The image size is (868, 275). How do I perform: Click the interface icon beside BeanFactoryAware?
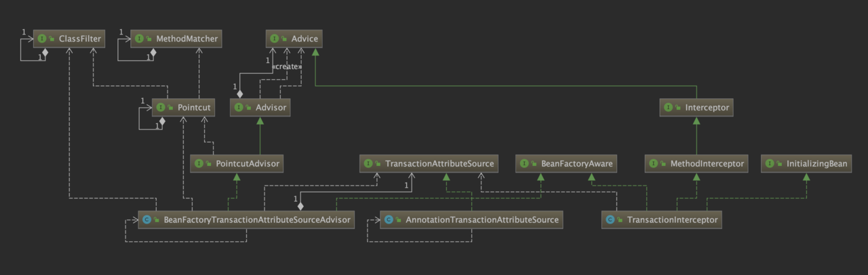click(525, 163)
